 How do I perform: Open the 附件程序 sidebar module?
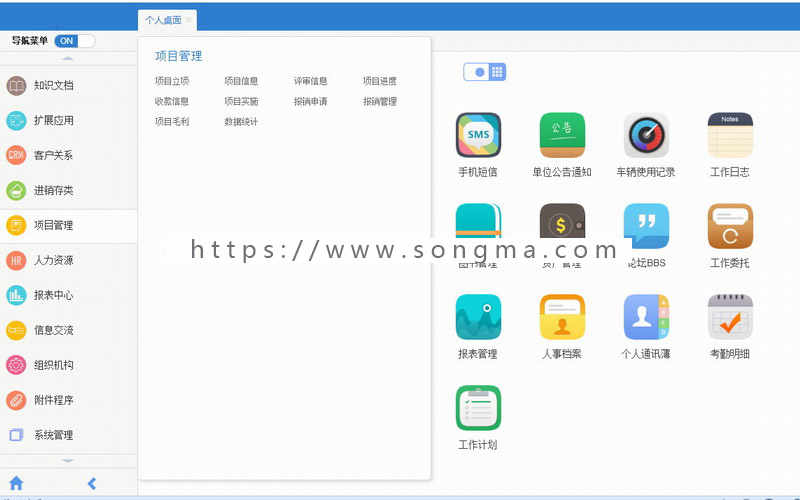tap(68, 400)
